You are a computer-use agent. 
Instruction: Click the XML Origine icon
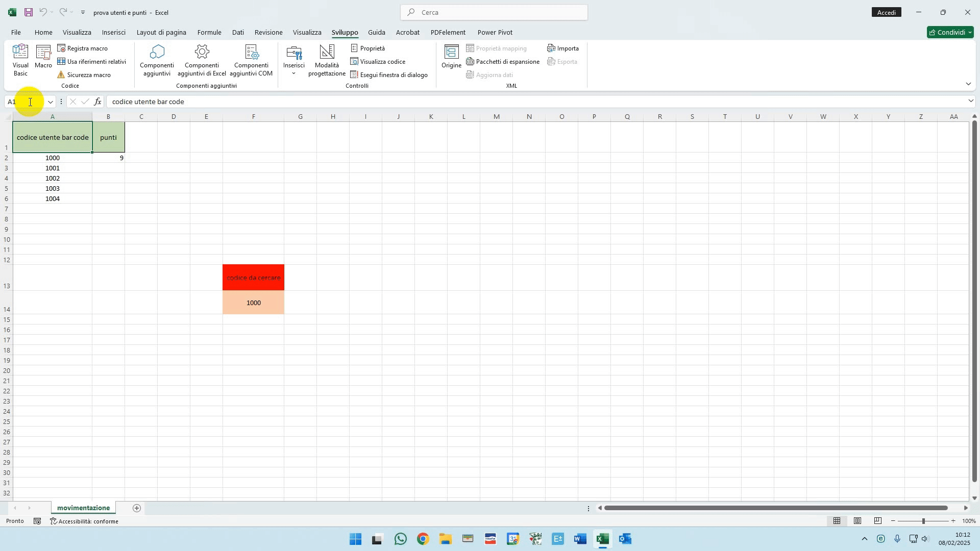[x=451, y=57]
